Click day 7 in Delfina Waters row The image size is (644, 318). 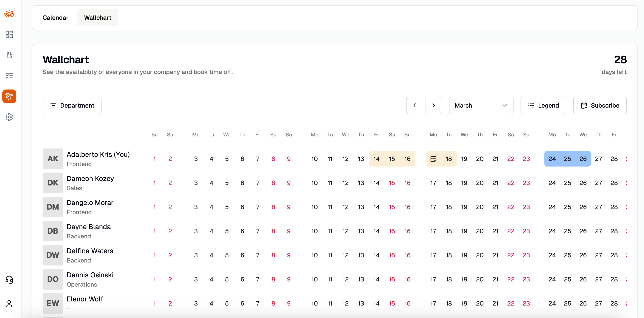pyautogui.click(x=258, y=255)
